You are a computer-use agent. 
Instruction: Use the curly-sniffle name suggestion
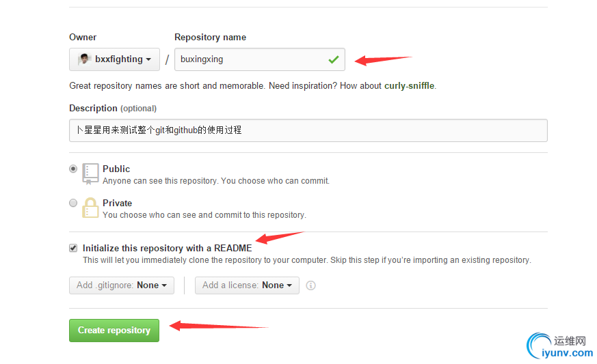[x=410, y=85]
